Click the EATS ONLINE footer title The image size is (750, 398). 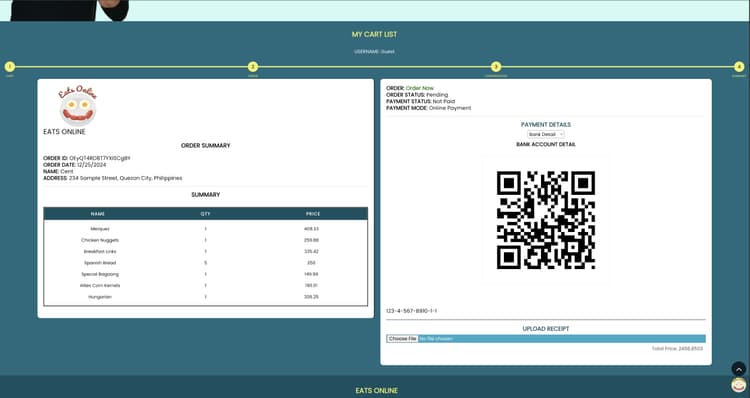376,390
